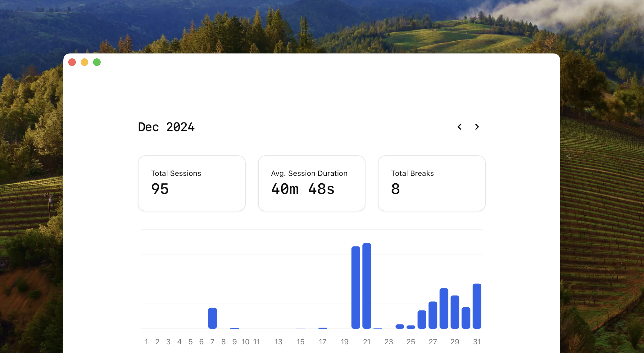Click the axis label 15
Viewport: 644px width, 353px height.
click(x=300, y=342)
